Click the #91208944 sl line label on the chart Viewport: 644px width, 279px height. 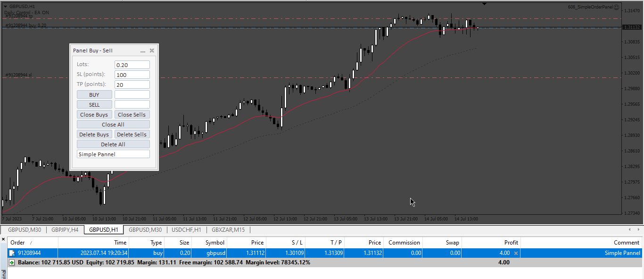click(19, 75)
